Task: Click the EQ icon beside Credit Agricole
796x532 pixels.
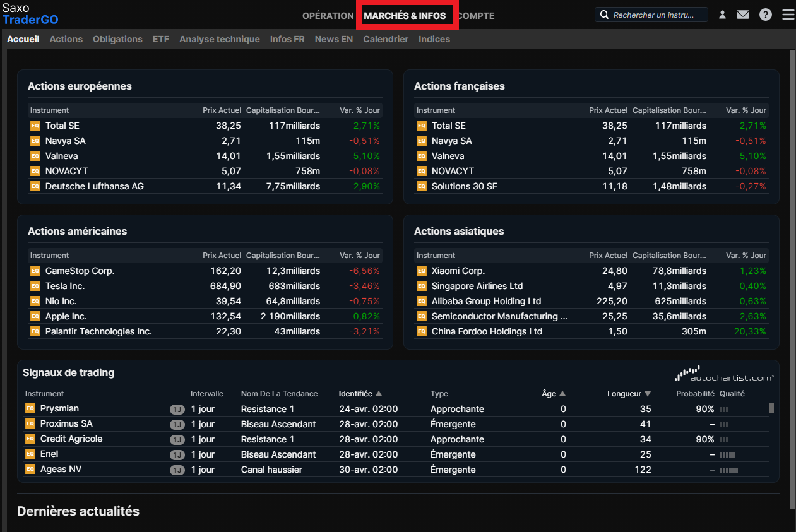Action: coord(30,439)
